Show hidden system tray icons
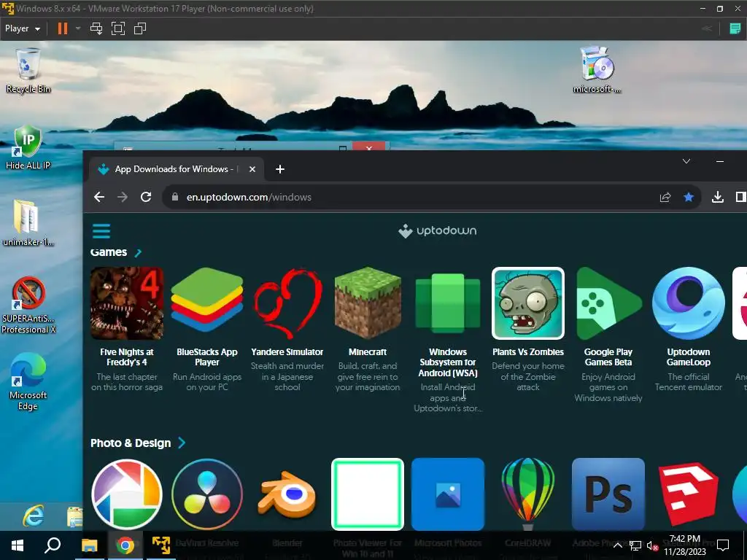The width and height of the screenshot is (747, 560). point(617,545)
